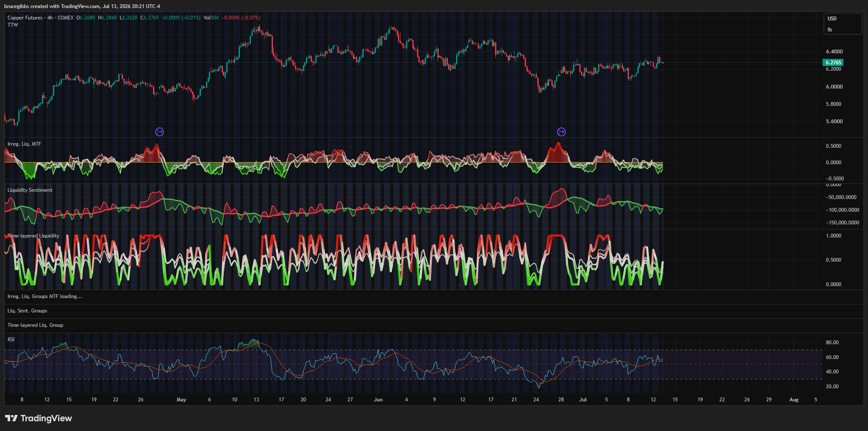The width and height of the screenshot is (868, 431).
Task: Click the 29 date label on time axis
Action: 769,400
